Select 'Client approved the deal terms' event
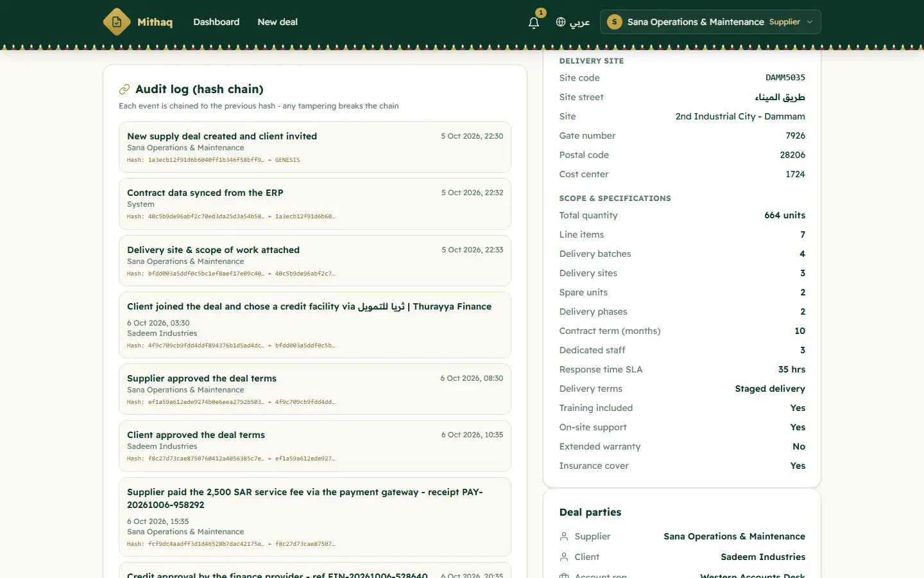Screen dimensions: 924x578 pos(315,446)
